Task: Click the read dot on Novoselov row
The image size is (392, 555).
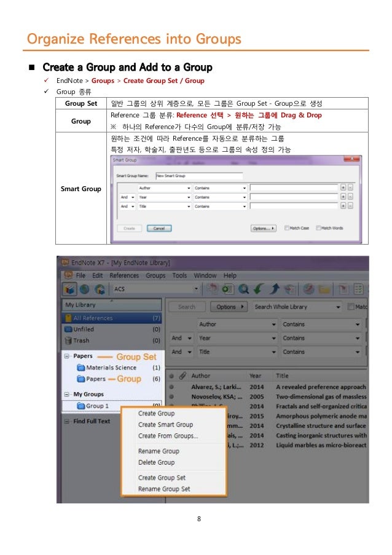Action: tap(171, 397)
